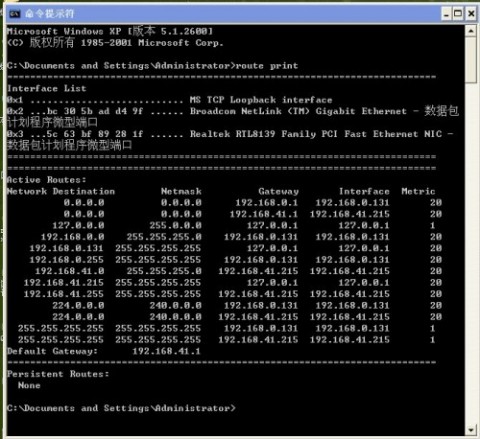
Task: Click the scrollbar up arrow
Action: point(471,31)
